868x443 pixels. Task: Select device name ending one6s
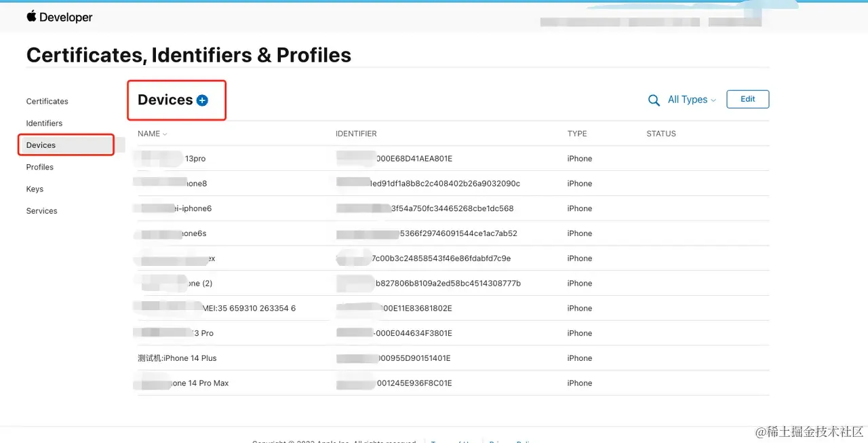pos(453,233)
